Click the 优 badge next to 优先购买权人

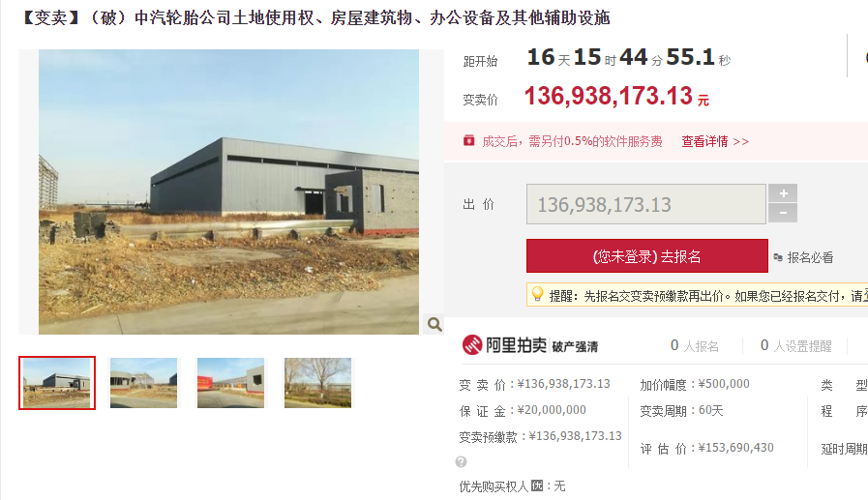[x=537, y=485]
